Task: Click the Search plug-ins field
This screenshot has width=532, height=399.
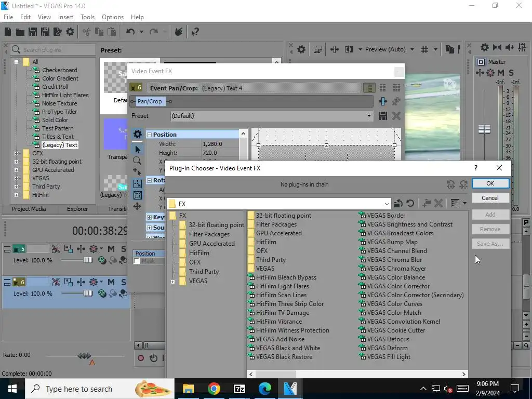Action: [52, 50]
